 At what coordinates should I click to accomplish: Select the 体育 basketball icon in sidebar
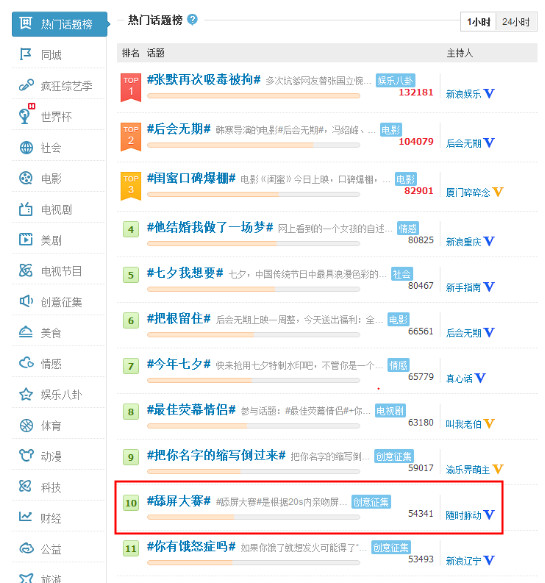[x=26, y=425]
